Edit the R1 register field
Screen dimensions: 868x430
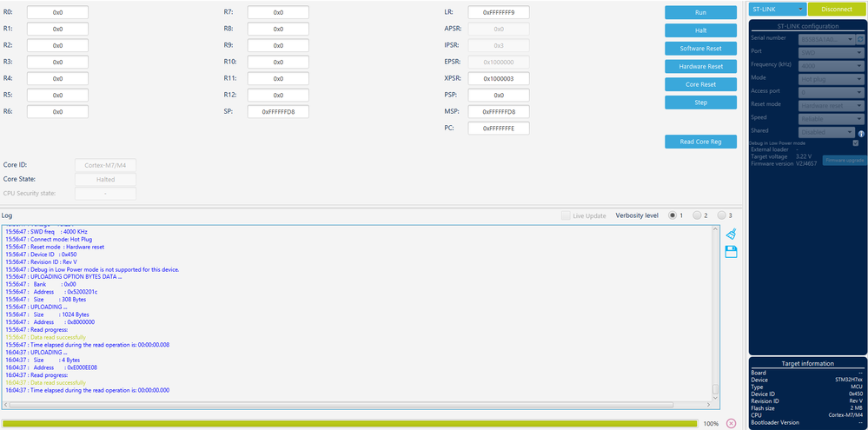[x=57, y=29]
